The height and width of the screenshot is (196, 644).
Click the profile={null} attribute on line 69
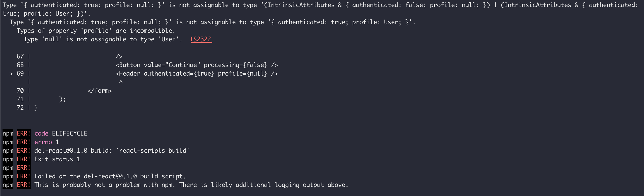[x=243, y=74]
